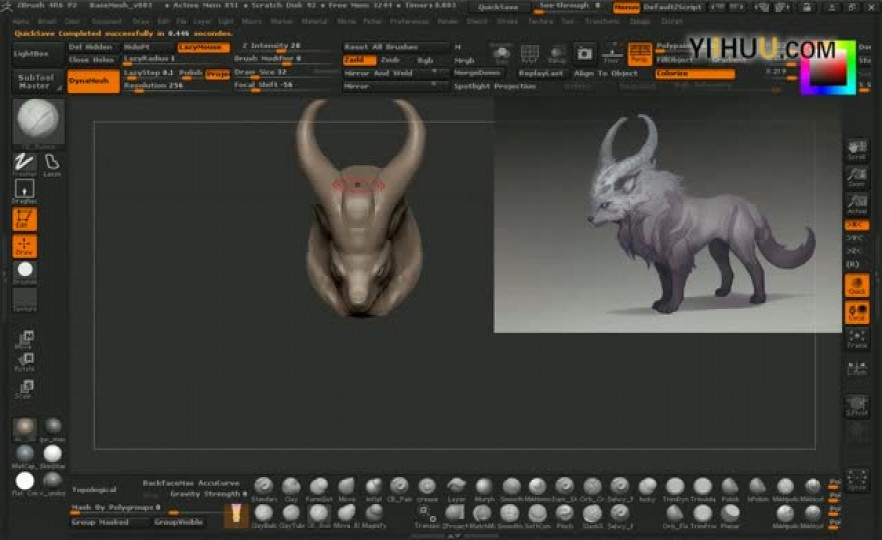The image size is (882, 540).
Task: Select the Flat white material sphere
Action: 24,482
